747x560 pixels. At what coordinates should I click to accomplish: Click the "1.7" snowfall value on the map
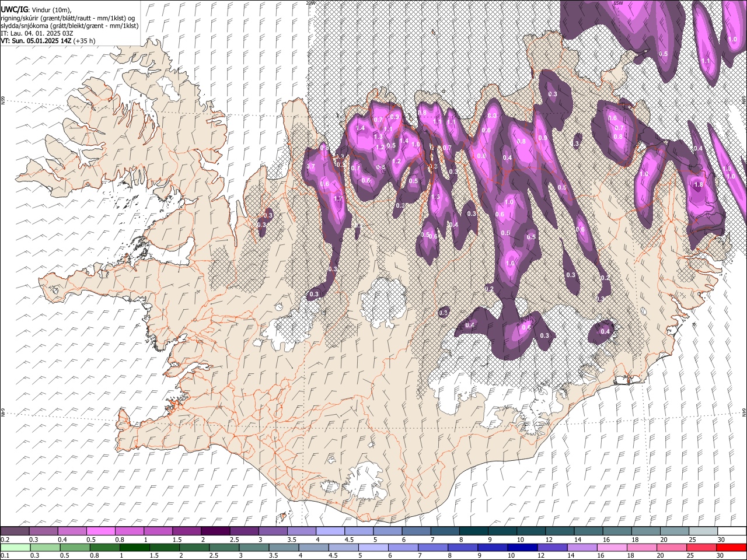click(x=337, y=199)
